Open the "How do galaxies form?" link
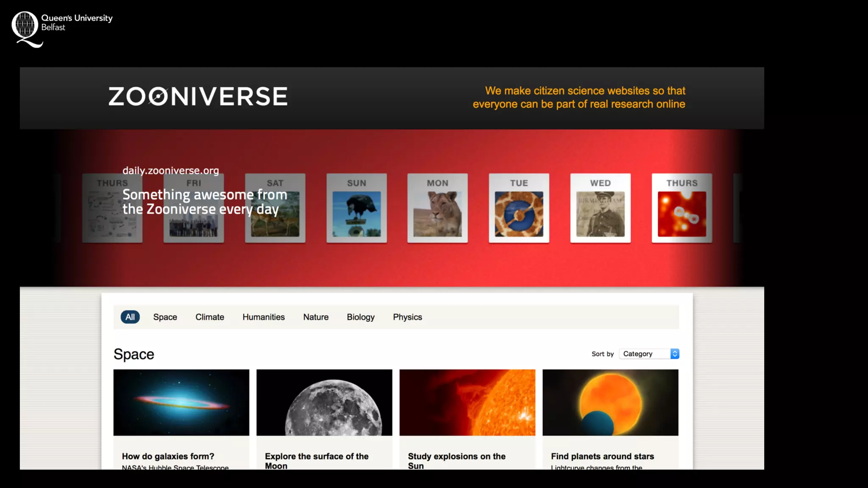The image size is (868, 488). point(168,456)
